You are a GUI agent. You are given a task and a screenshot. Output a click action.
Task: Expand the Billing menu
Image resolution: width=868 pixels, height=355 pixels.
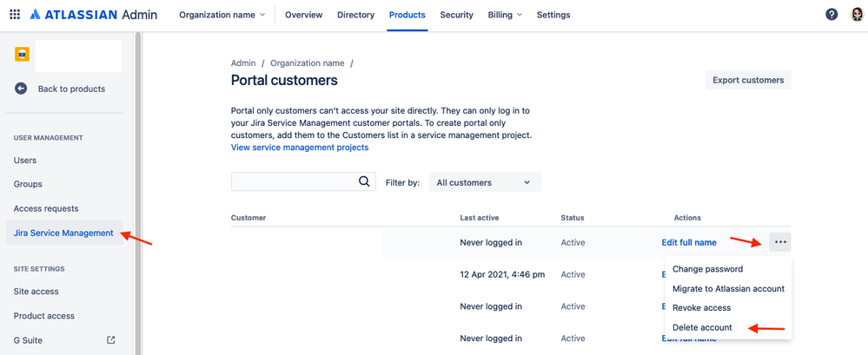click(505, 15)
